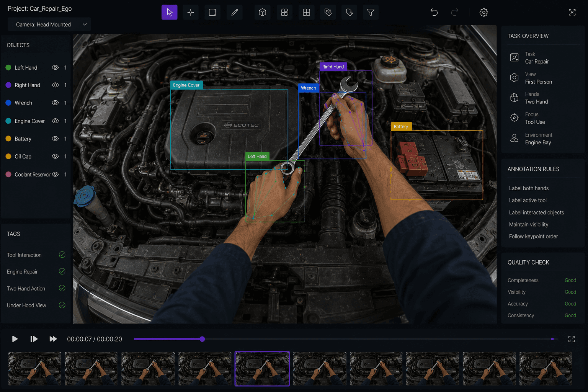
Task: Play the video
Action: 15,339
